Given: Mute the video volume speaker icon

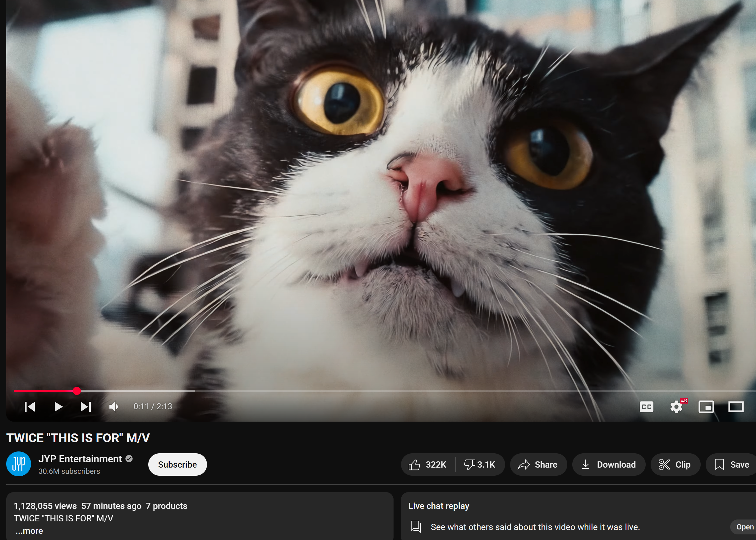Looking at the screenshot, I should (114, 406).
